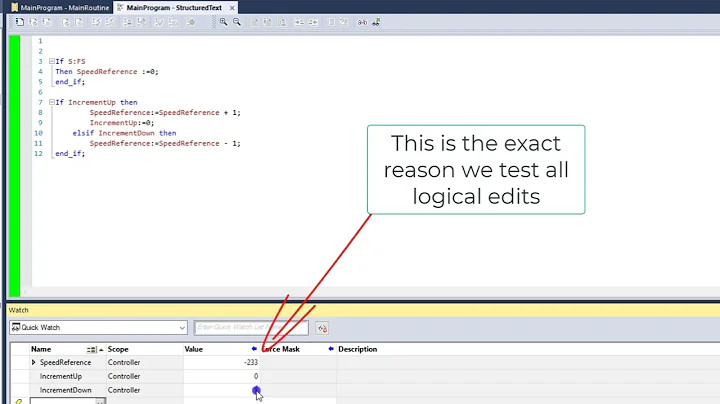
Task: Close the MainProgram - StructuredText tab
Action: (232, 8)
